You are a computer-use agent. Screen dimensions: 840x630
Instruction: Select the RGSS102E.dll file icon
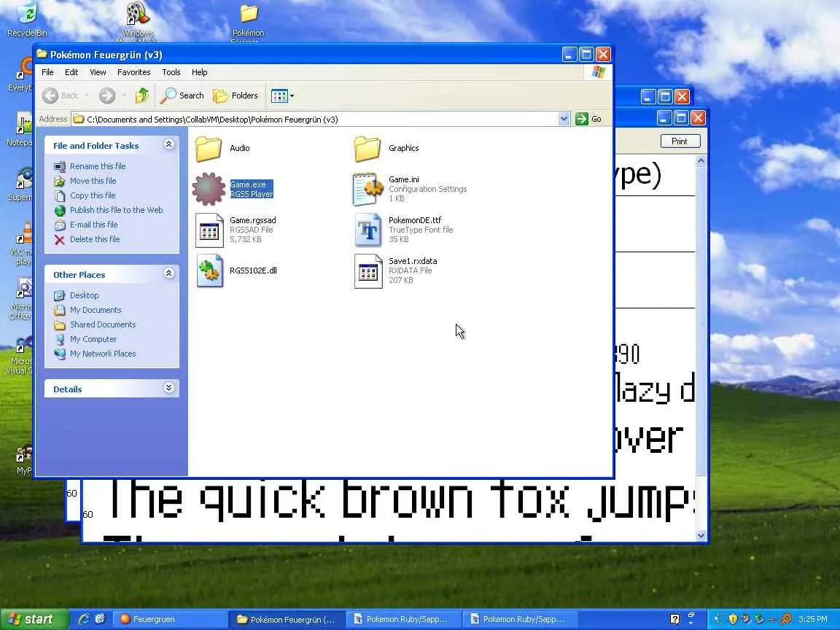pos(209,271)
